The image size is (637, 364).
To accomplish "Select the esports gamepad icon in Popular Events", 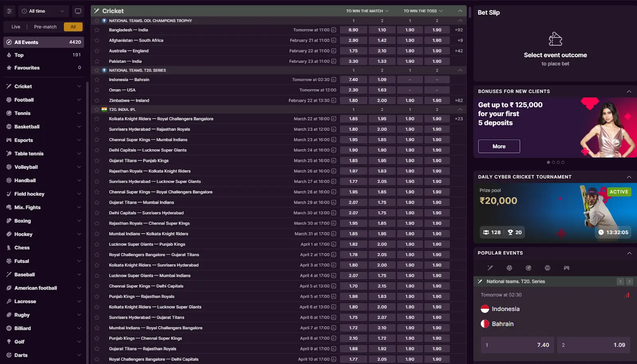I will pos(566,268).
